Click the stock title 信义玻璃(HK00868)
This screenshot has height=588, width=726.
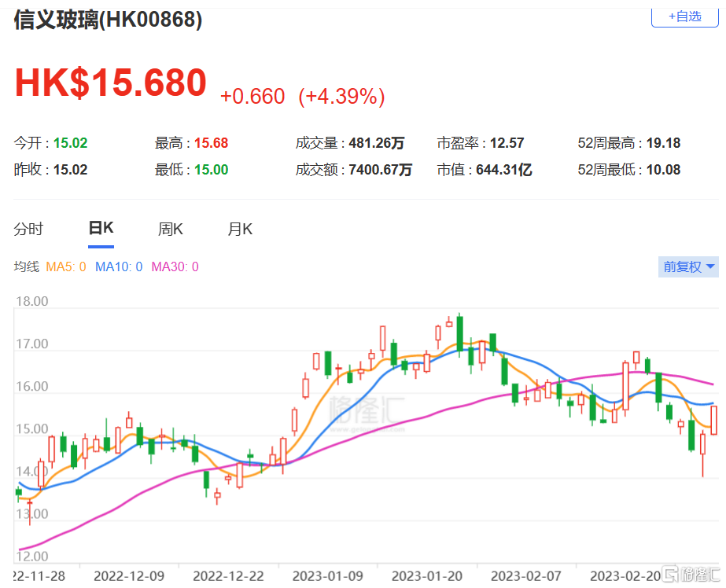coord(108,20)
